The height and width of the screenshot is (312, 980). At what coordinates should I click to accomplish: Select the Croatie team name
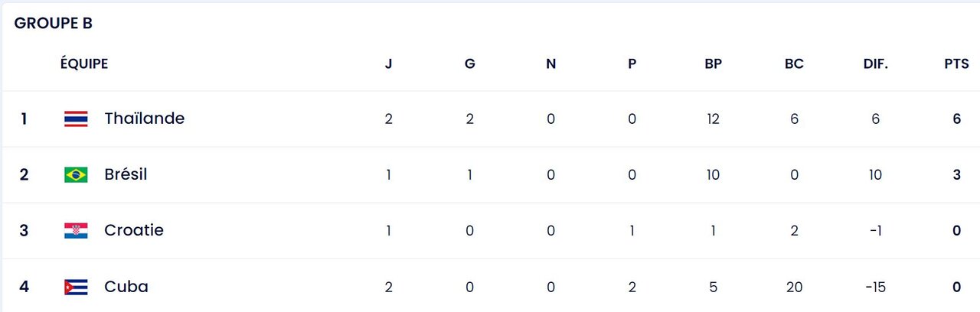pos(134,230)
